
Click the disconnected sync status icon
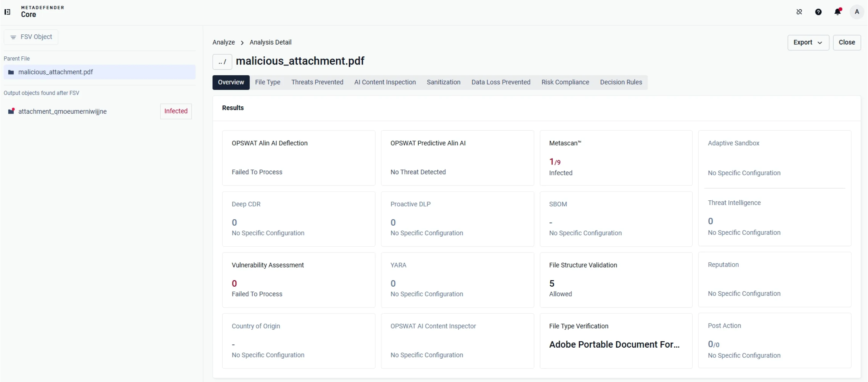[x=799, y=12]
